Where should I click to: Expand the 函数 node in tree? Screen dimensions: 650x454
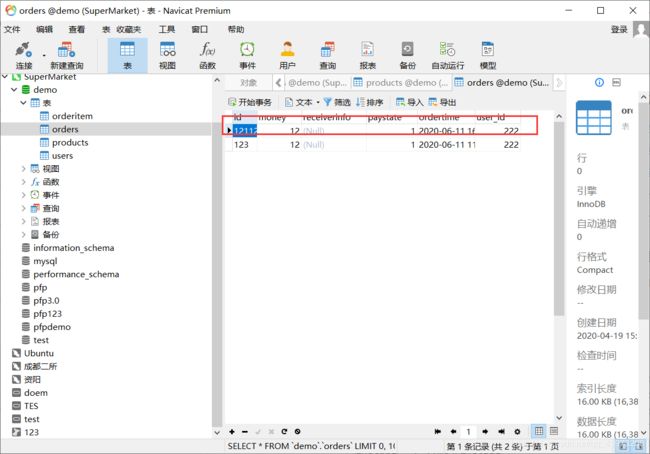pyautogui.click(x=24, y=182)
